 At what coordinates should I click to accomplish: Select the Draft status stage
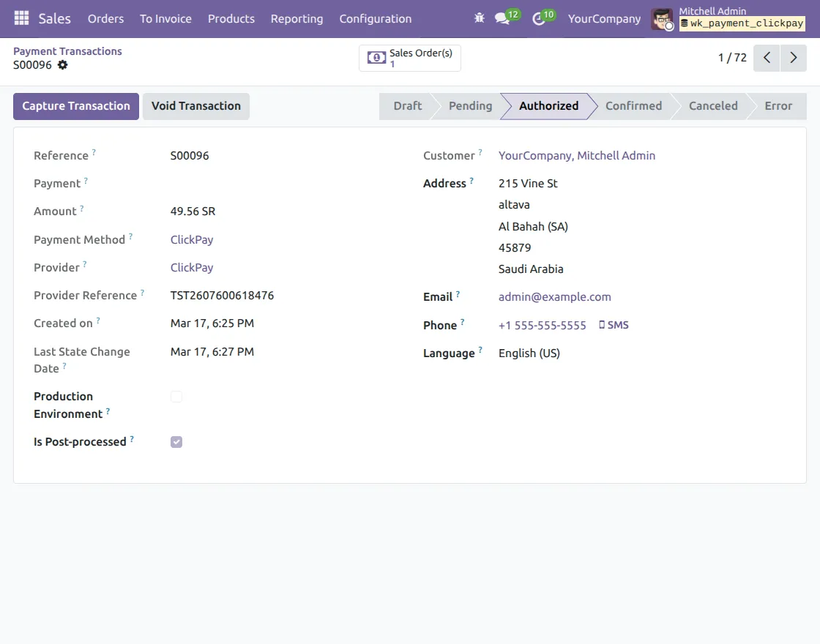coord(407,106)
